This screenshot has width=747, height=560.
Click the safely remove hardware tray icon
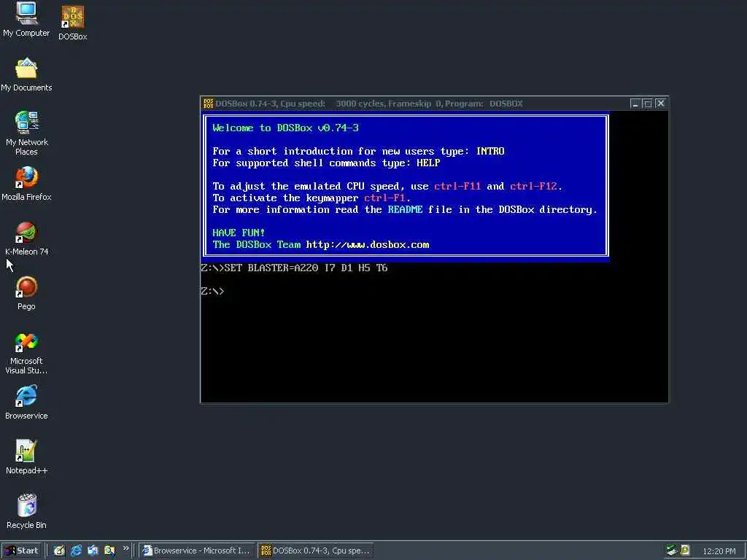click(672, 551)
